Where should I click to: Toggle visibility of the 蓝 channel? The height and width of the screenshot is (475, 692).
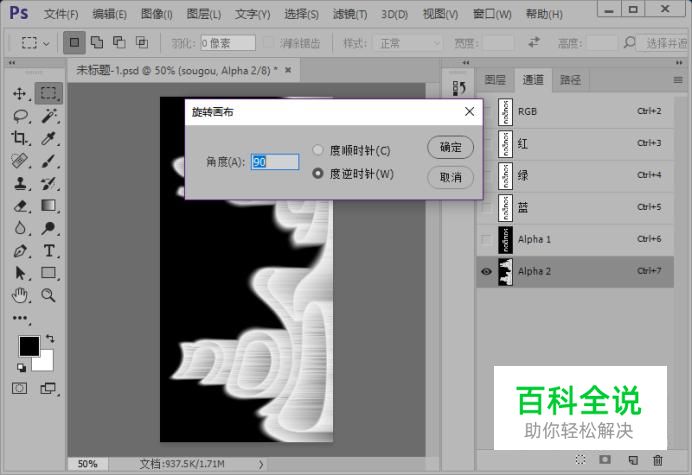pos(486,207)
